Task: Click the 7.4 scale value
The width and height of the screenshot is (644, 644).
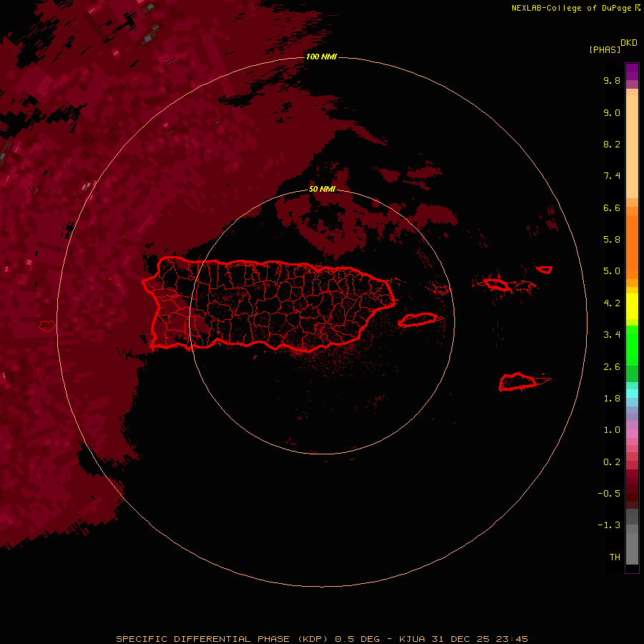Action: tap(612, 176)
